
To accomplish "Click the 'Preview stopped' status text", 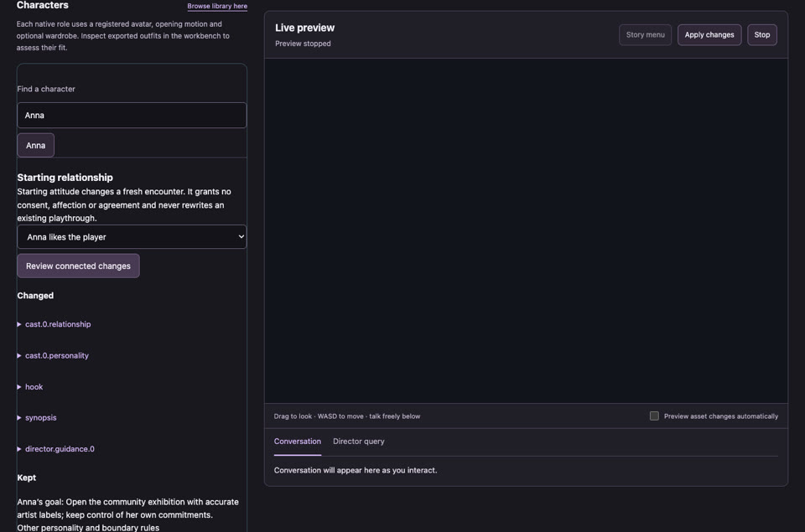I will click(x=303, y=44).
